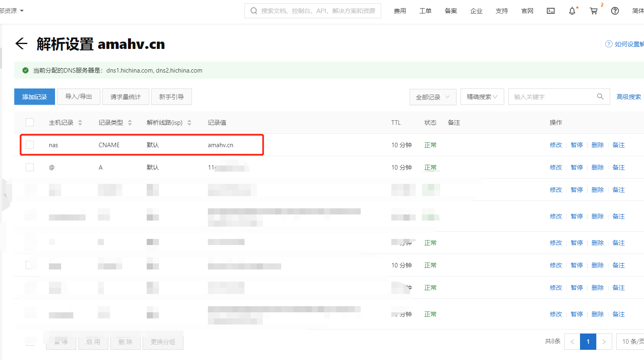644x360 pixels.
Task: Click the 添加记录 button
Action: [35, 97]
